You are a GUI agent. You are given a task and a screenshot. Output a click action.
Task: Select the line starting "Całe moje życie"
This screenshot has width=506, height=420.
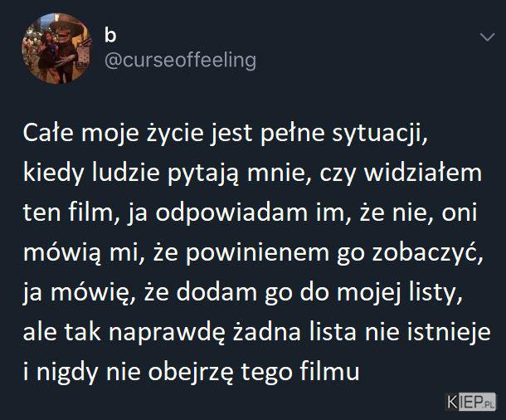coord(226,133)
